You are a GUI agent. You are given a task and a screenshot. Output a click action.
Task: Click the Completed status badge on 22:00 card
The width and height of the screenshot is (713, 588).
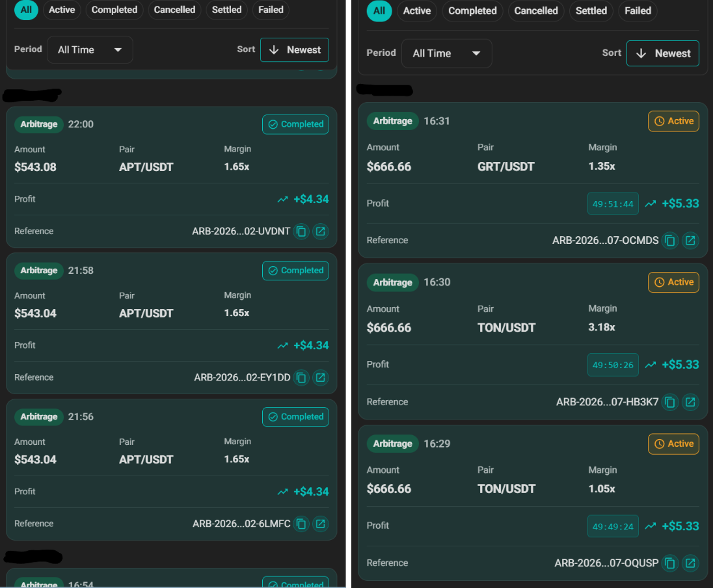(x=295, y=124)
